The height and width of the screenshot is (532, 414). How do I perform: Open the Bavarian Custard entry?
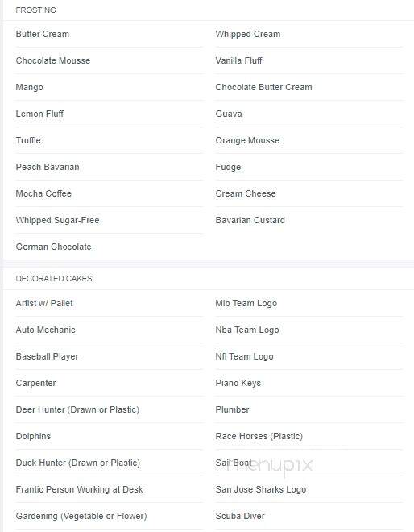250,220
